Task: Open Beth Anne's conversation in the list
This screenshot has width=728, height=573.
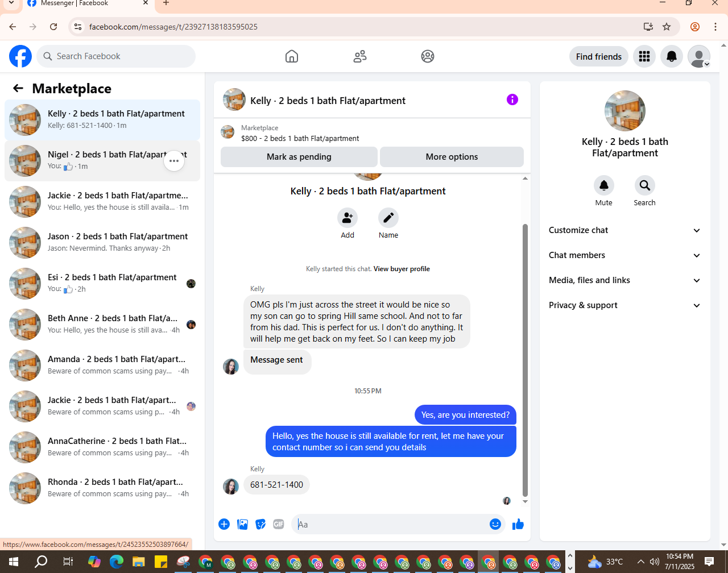Action: pyautogui.click(x=102, y=325)
